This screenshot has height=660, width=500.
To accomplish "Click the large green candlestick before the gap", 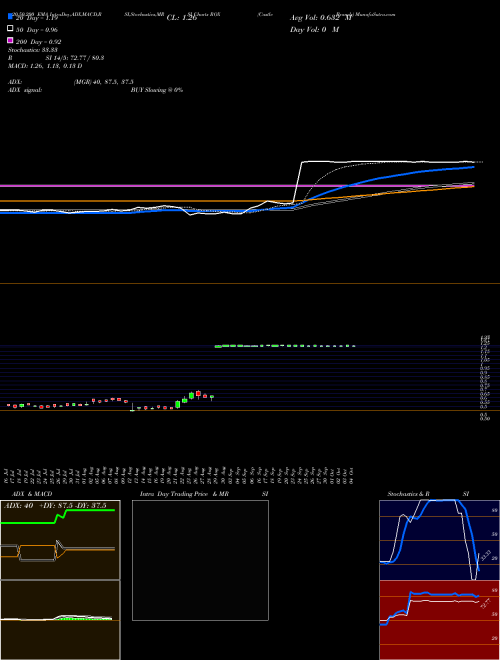I will tap(178, 404).
